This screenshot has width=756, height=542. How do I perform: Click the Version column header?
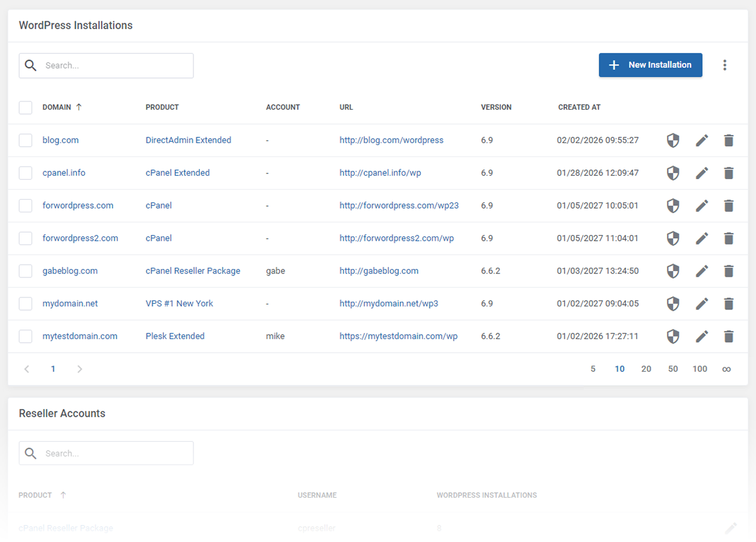click(496, 107)
